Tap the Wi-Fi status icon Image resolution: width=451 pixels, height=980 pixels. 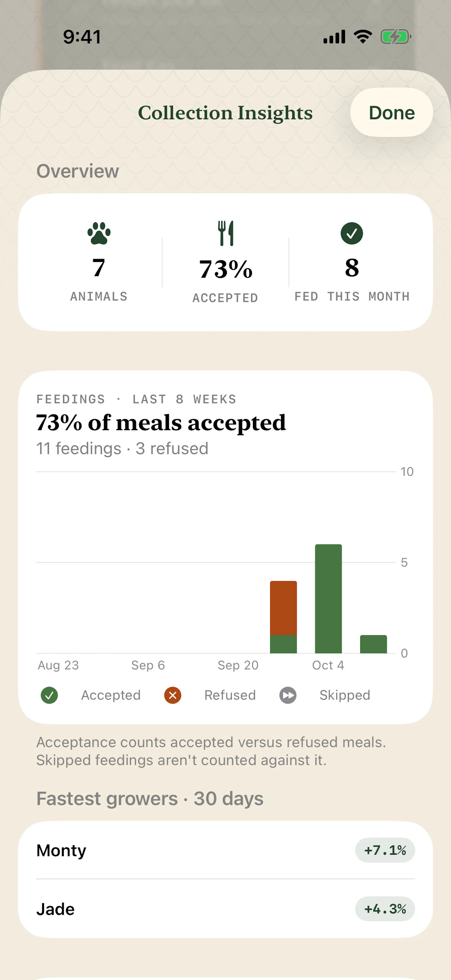363,37
